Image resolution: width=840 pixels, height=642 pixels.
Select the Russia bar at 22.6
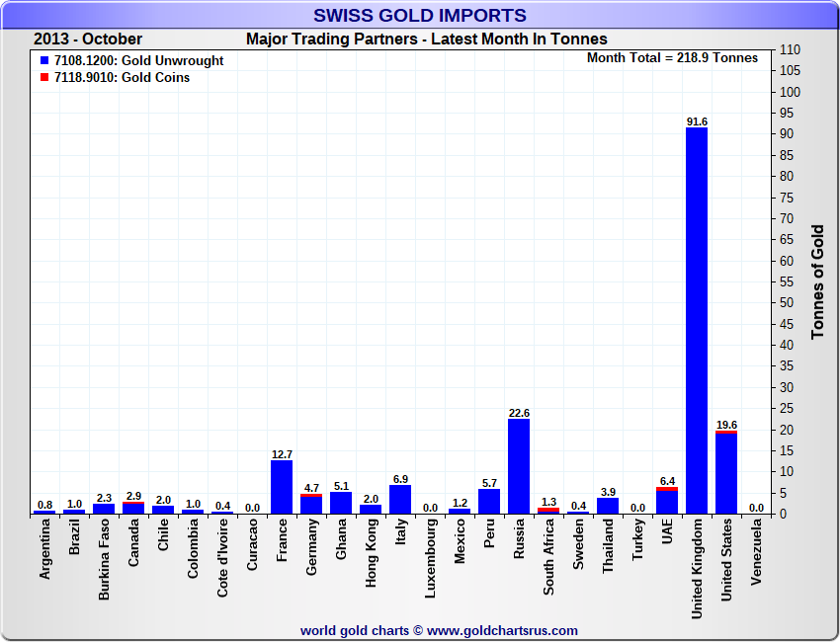tap(519, 466)
